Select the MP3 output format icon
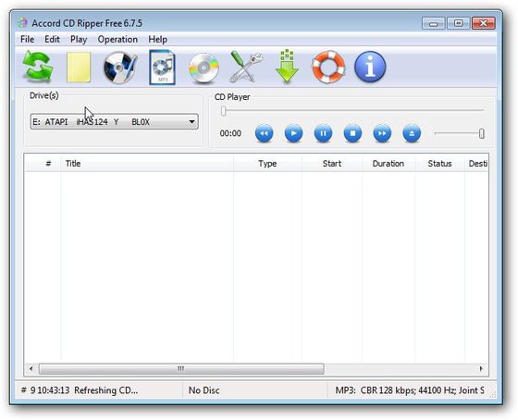This screenshot has height=420, width=518. click(x=162, y=68)
